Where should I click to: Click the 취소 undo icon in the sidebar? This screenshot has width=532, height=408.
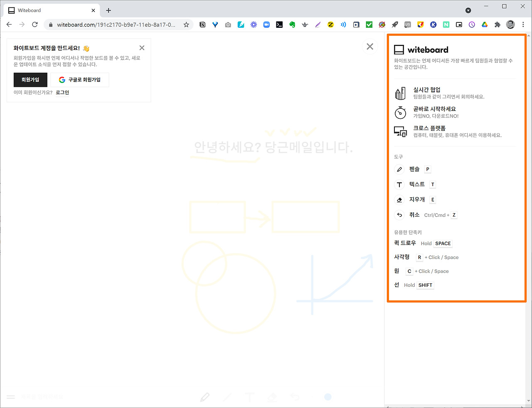[x=399, y=215]
